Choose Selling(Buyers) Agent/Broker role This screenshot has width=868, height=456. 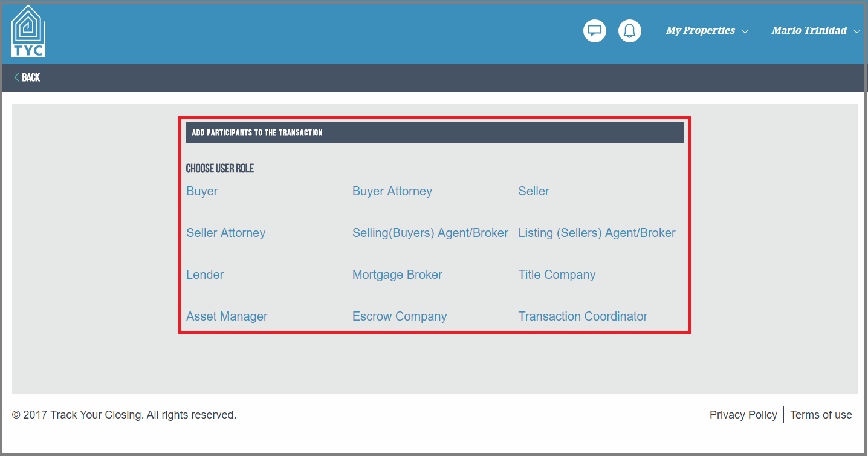(430, 233)
